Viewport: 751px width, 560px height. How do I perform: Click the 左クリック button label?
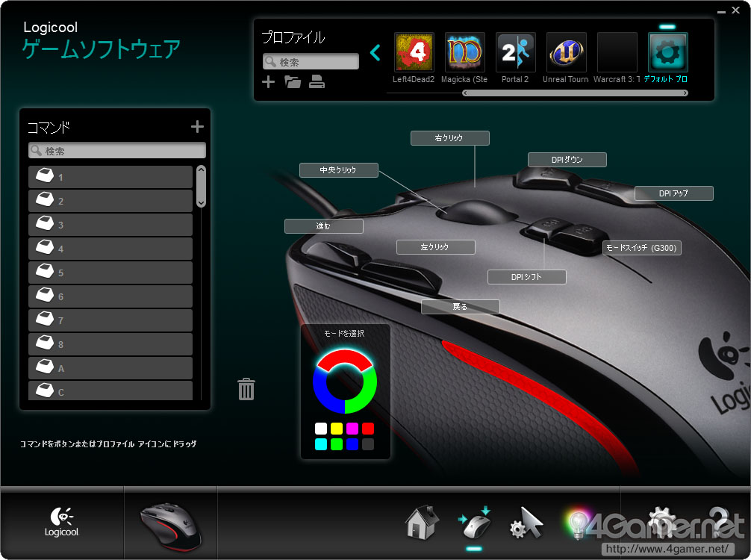[x=436, y=247]
